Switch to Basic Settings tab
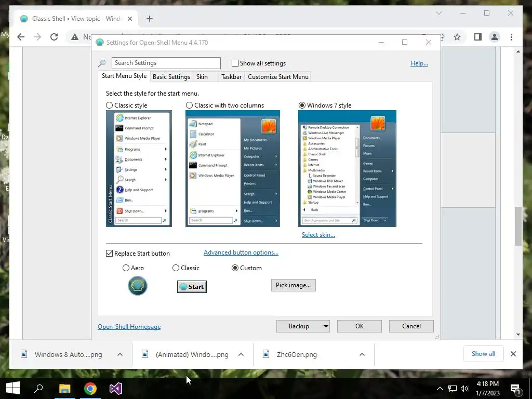Screen dimensions: 532x399 (x=171, y=77)
